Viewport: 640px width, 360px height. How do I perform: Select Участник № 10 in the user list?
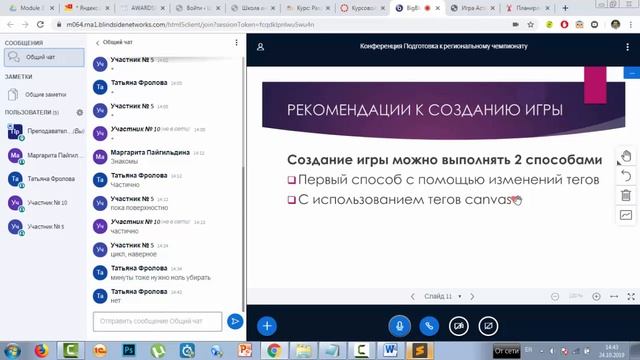pos(44,202)
